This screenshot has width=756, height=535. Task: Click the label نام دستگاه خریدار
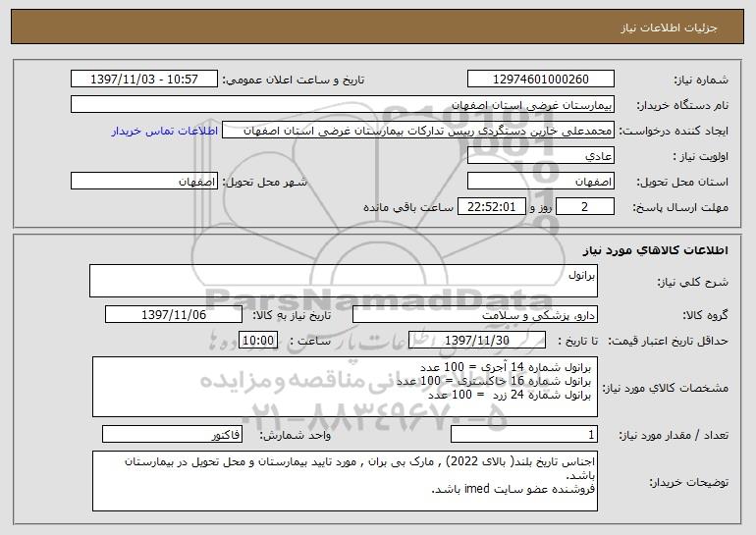682,106
